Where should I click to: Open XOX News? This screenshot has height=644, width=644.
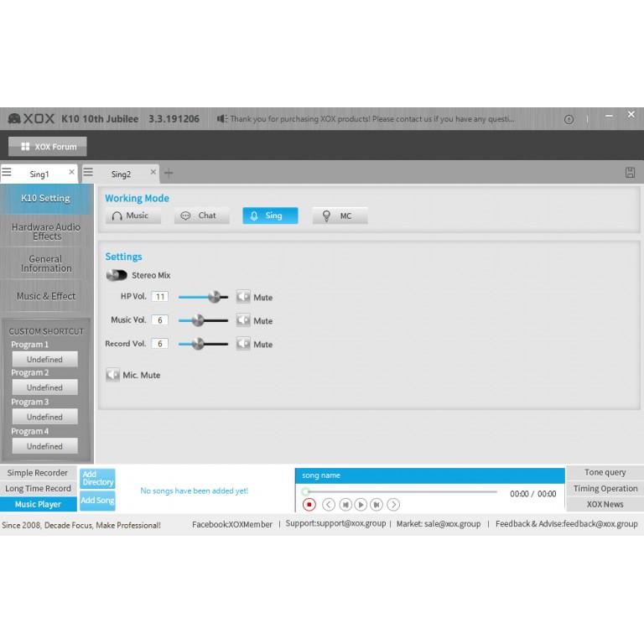click(x=605, y=504)
